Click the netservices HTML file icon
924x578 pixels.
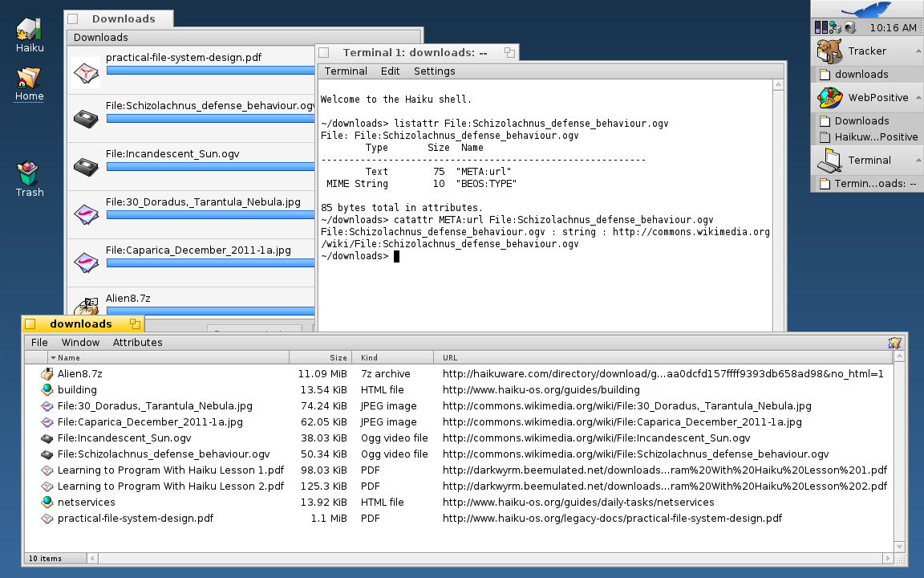pos(47,503)
